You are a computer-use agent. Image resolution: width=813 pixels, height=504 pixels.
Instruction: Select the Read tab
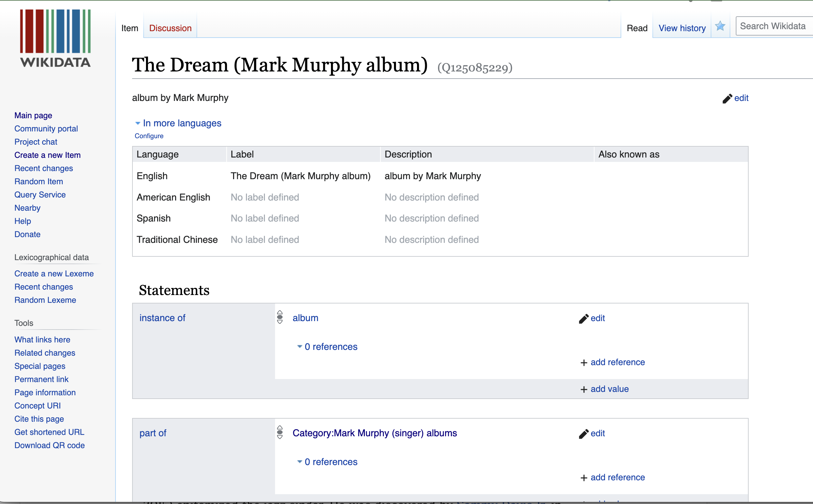tap(637, 28)
